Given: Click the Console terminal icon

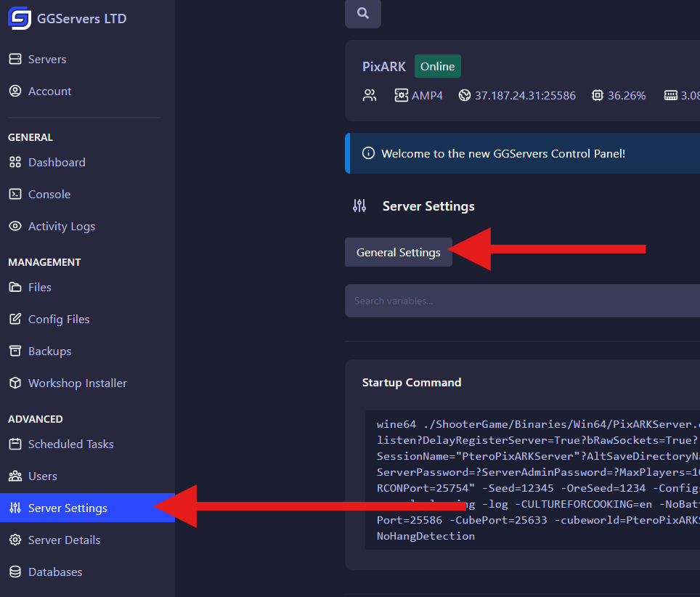Looking at the screenshot, I should point(15,195).
